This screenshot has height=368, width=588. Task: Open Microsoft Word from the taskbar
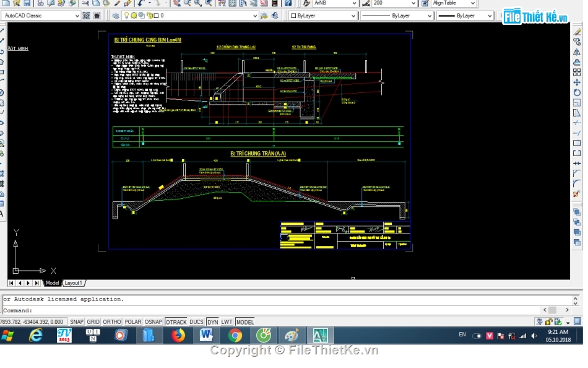click(207, 335)
